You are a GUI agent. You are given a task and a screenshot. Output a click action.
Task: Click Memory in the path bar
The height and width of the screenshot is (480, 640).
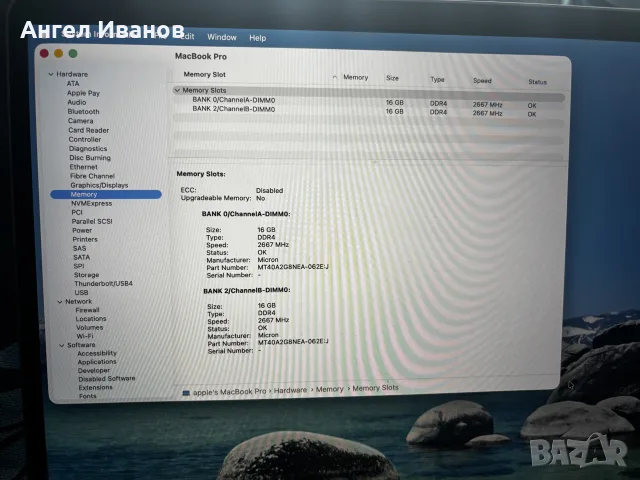click(329, 389)
